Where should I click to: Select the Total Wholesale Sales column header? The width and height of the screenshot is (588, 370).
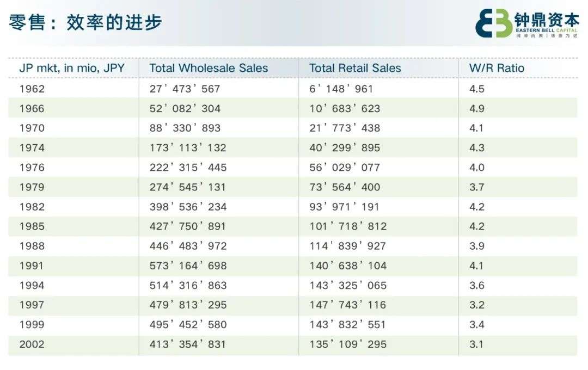(x=209, y=68)
